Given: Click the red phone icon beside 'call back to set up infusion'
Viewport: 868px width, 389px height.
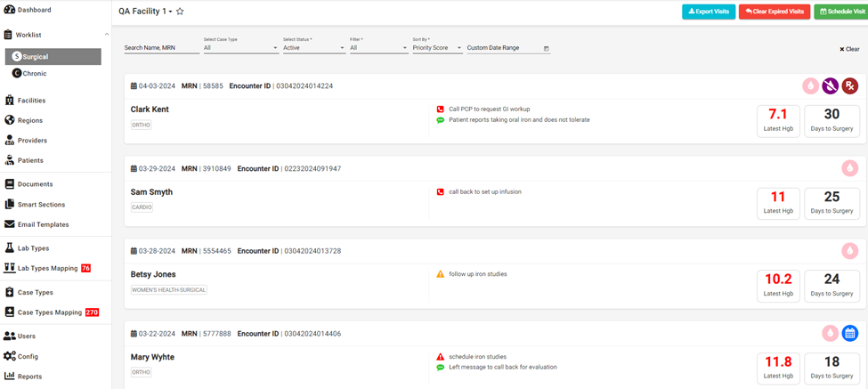Looking at the screenshot, I should [440, 191].
